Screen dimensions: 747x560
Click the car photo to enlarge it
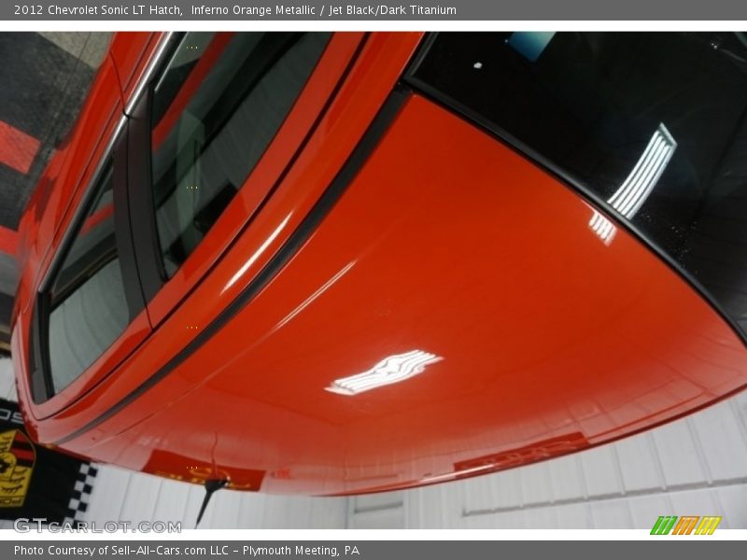[x=373, y=280]
